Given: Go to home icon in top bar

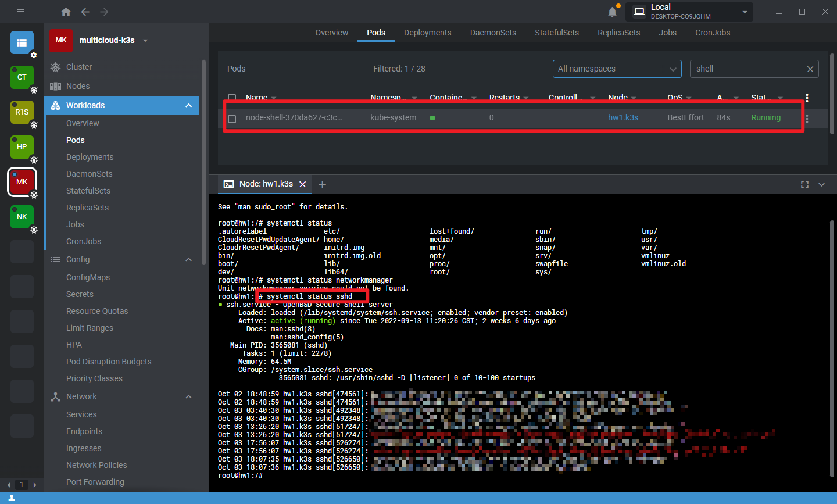Looking at the screenshot, I should pos(66,12).
